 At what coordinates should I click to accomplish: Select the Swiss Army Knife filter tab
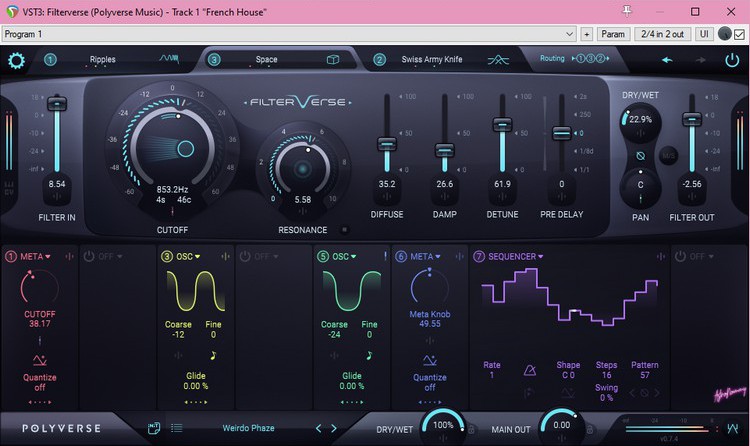pos(432,59)
